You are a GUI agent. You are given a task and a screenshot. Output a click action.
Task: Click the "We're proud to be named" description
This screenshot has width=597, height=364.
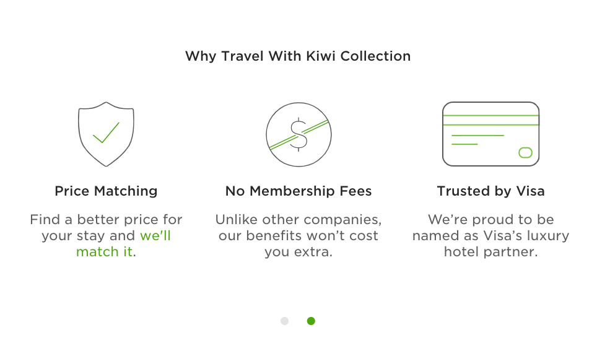[x=490, y=236]
